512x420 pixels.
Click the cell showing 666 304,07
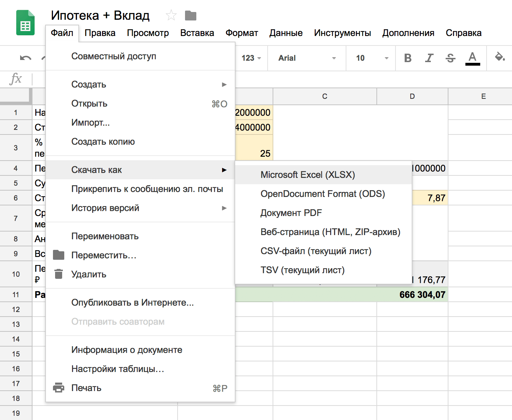click(x=412, y=294)
